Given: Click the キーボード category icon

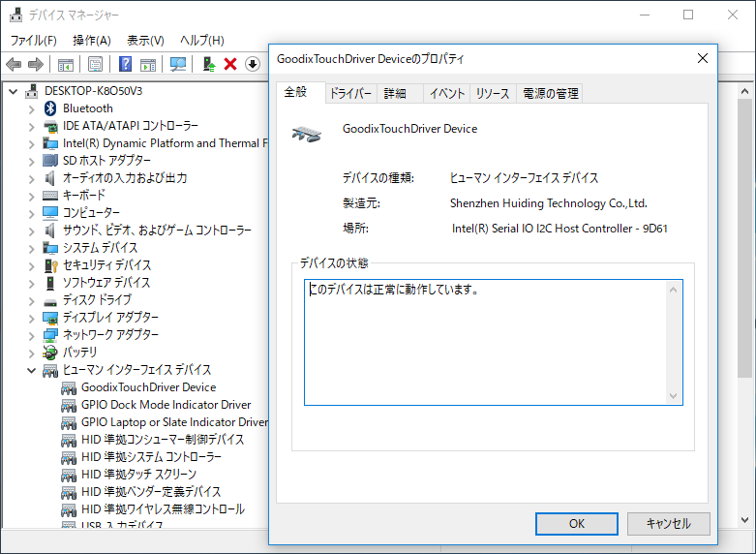Looking at the screenshot, I should click(50, 195).
